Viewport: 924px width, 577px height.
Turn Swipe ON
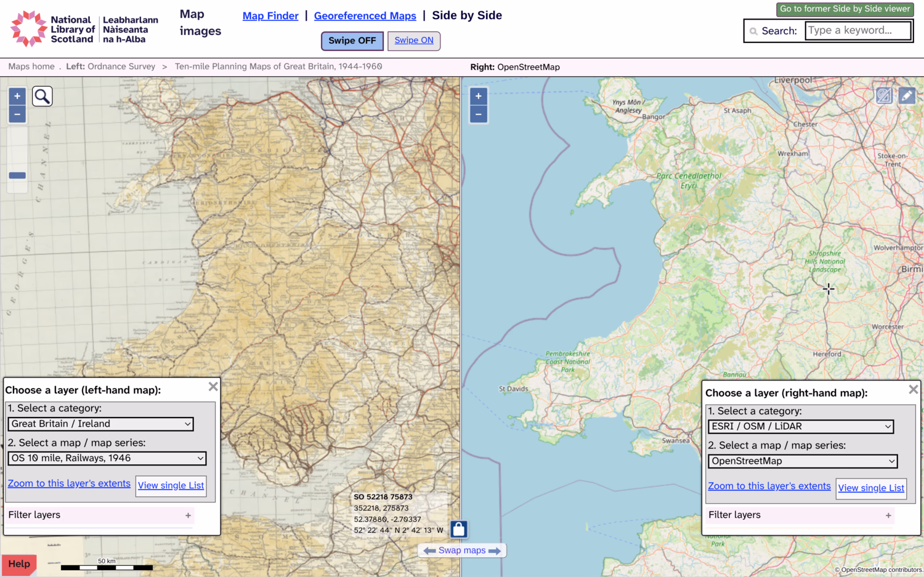[414, 41]
